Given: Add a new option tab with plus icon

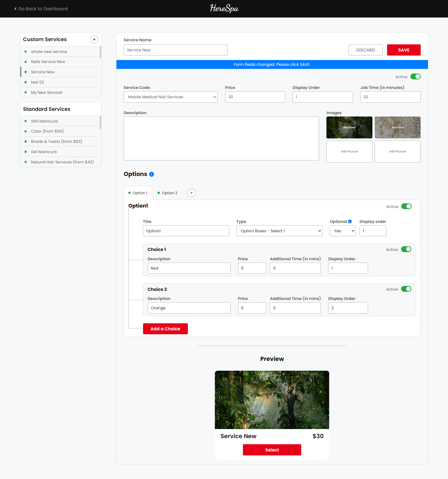Looking at the screenshot, I should 192,193.
